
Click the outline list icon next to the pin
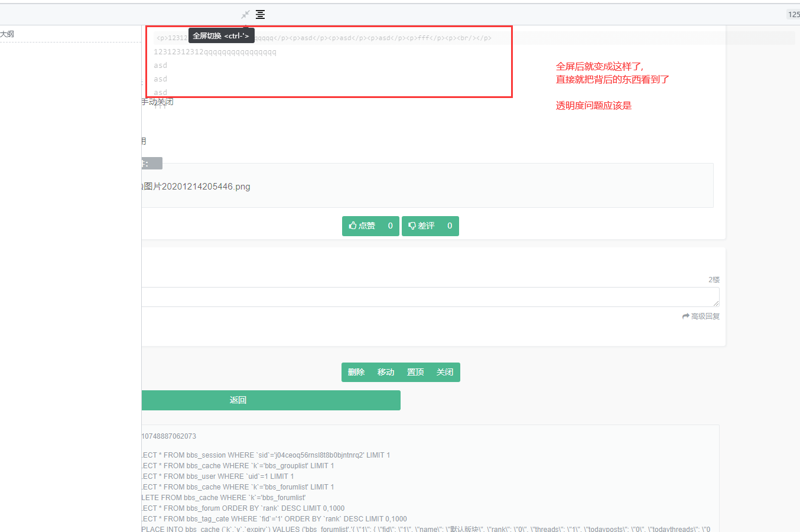260,14
